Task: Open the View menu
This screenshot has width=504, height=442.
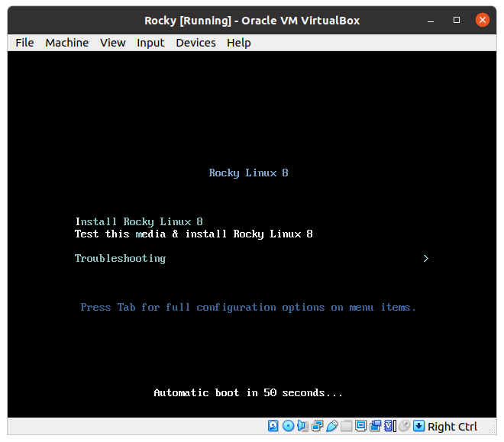Action: click(112, 43)
